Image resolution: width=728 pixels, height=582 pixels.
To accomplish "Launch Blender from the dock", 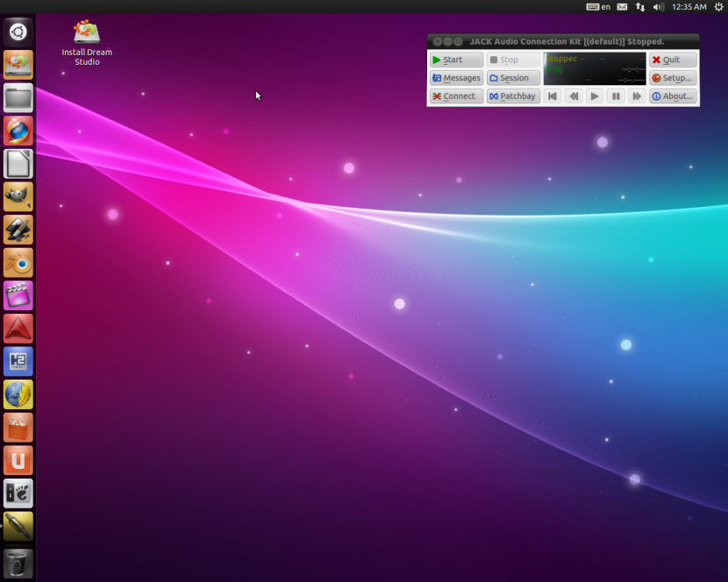I will [x=18, y=262].
